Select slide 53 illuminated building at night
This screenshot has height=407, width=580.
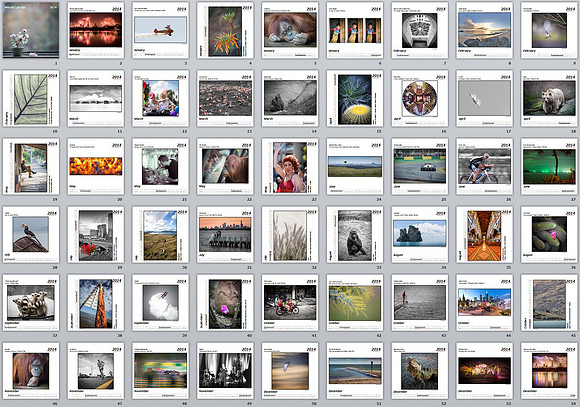[485, 371]
